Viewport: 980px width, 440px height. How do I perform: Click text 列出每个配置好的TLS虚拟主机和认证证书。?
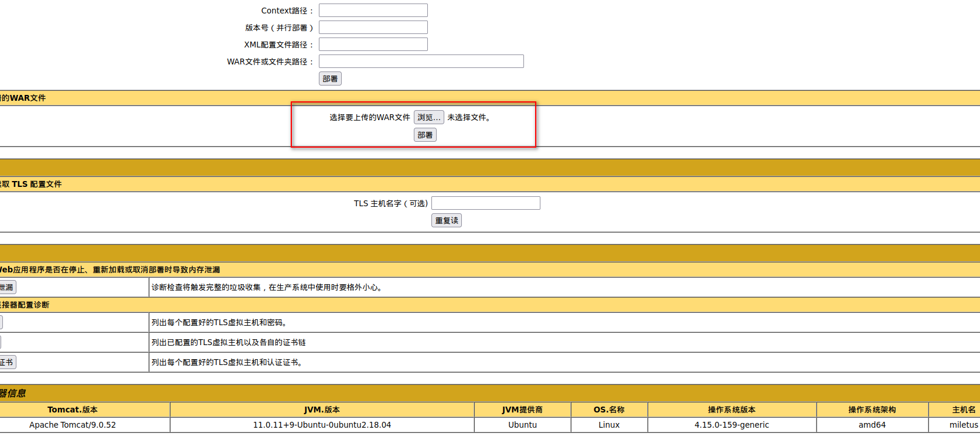(228, 362)
